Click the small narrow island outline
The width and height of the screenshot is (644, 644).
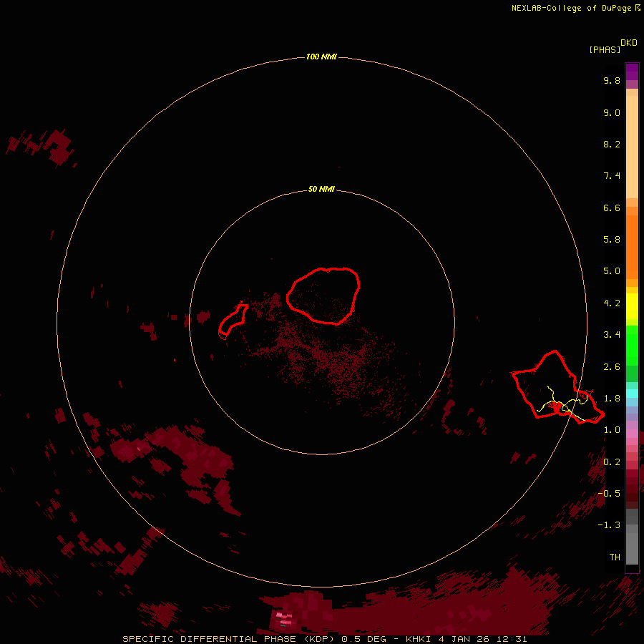point(233,321)
